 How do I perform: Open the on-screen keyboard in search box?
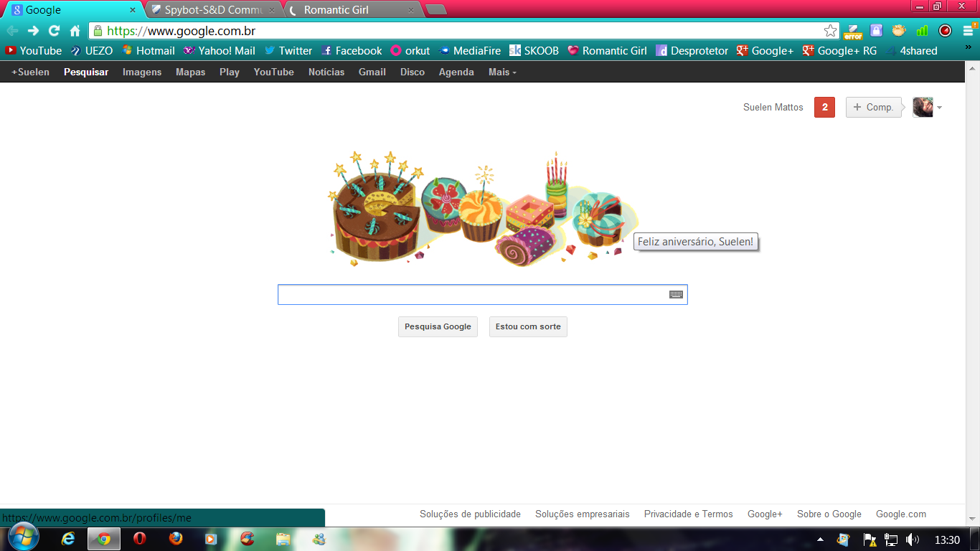[x=676, y=294]
